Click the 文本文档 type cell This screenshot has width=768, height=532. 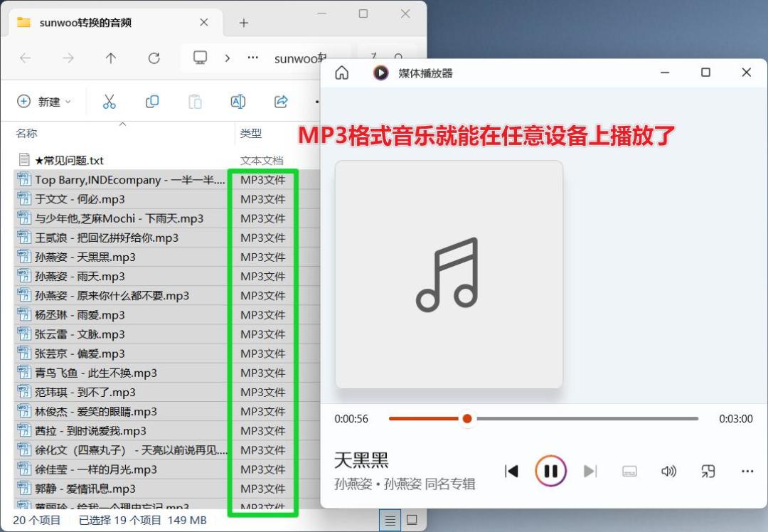tap(262, 161)
